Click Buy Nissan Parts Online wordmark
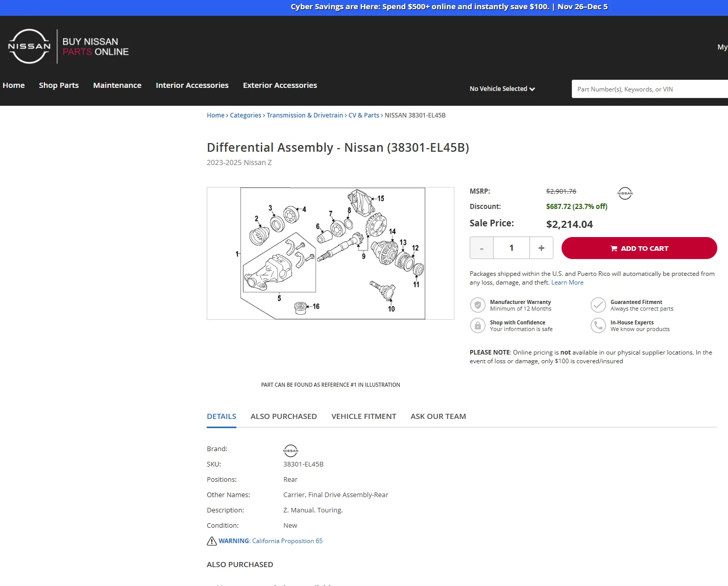The height and width of the screenshot is (586, 728). coord(95,46)
